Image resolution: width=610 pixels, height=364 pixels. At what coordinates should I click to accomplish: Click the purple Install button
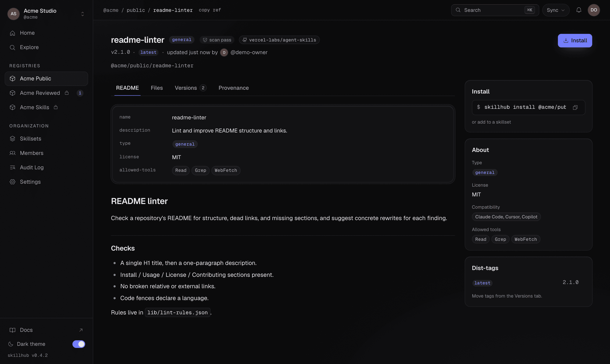[x=575, y=40]
